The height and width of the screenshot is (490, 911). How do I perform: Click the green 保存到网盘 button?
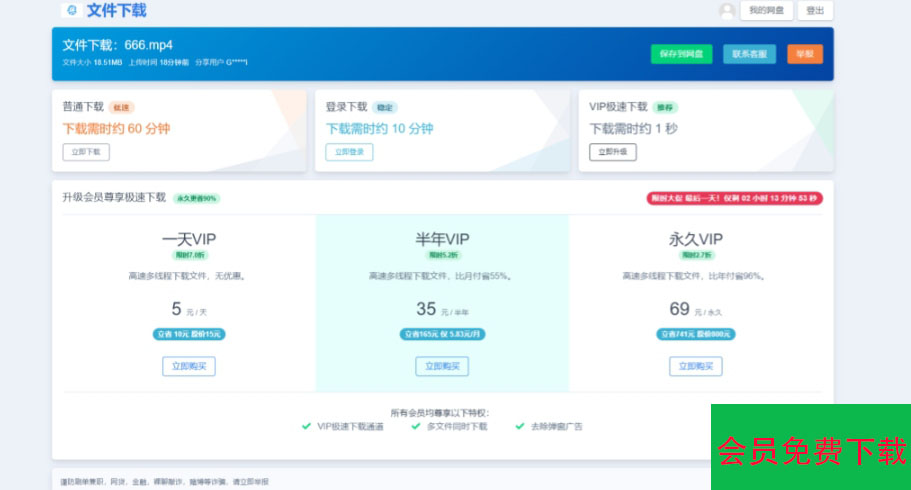[682, 54]
